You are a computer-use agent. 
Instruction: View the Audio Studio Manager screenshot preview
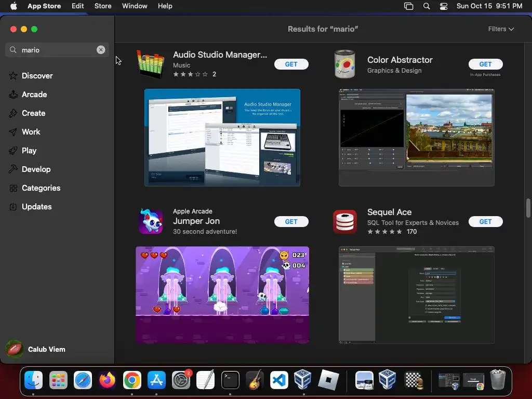click(x=222, y=137)
